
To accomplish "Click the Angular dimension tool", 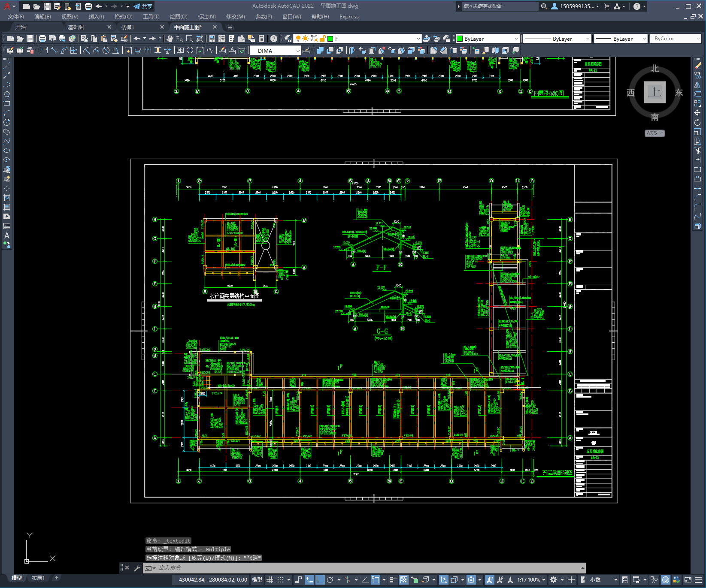I will [x=115, y=50].
